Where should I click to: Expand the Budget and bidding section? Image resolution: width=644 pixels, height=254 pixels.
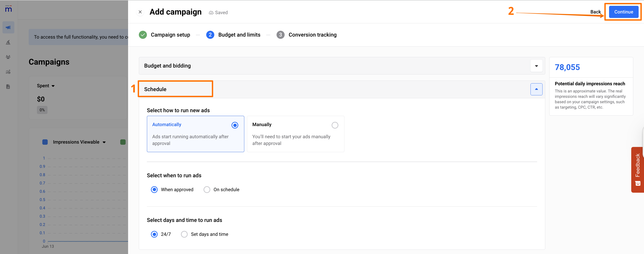click(x=536, y=66)
